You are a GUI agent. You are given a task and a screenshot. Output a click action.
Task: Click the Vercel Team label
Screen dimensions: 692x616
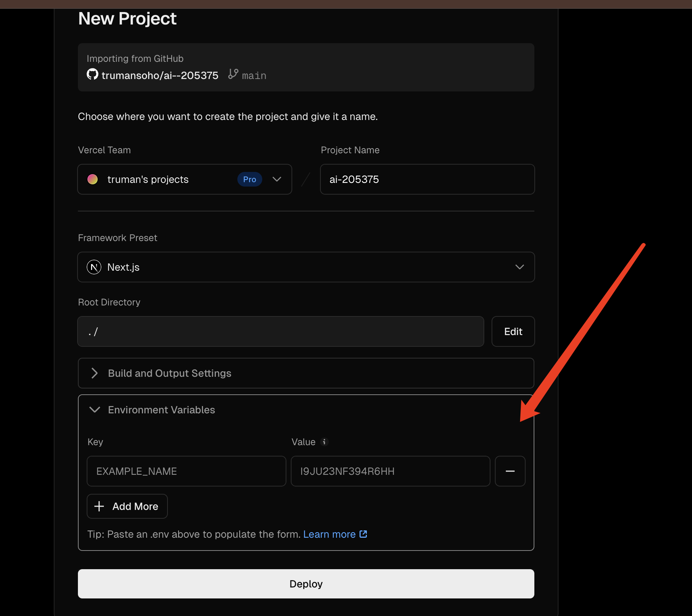(x=104, y=150)
